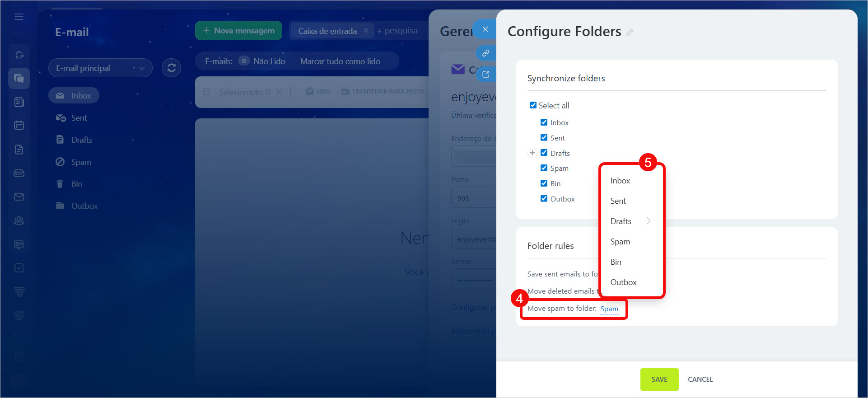Viewport: 868px width, 398px height.
Task: Click the refresh mailbox sync icon
Action: coord(171,68)
